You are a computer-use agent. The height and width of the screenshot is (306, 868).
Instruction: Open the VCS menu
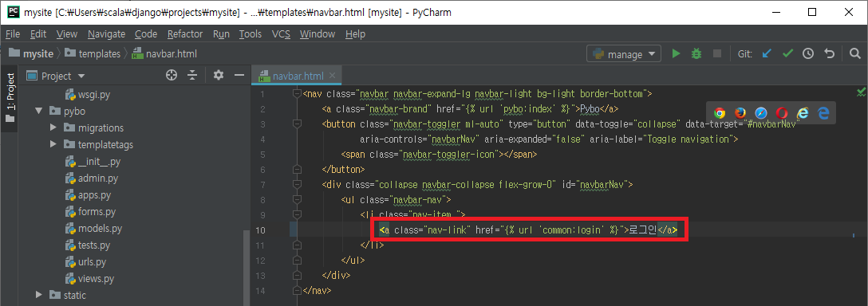[x=281, y=34]
